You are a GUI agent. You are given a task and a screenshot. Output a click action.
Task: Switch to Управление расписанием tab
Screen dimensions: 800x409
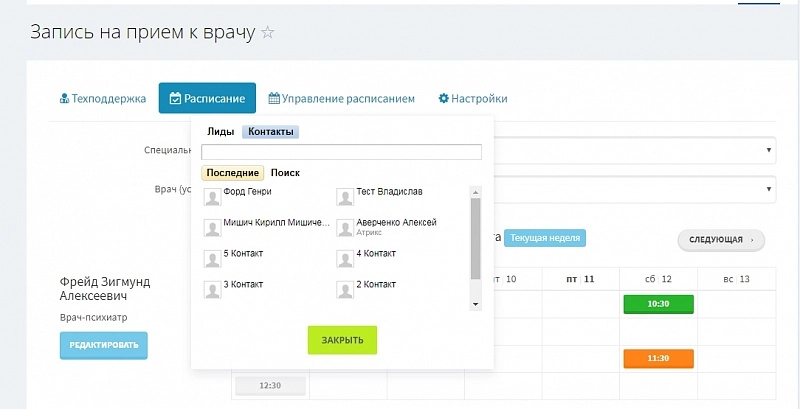click(340, 99)
